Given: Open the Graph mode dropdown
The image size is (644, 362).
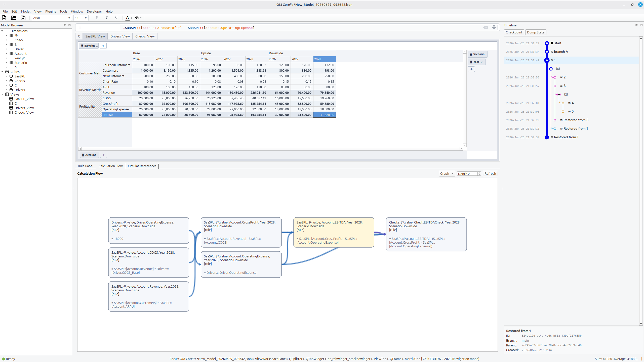Looking at the screenshot, I should (447, 173).
